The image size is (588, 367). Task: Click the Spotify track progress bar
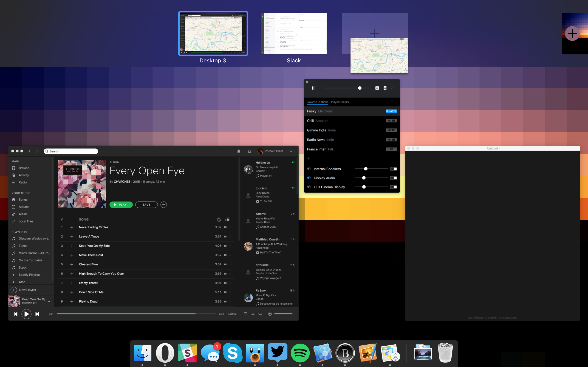point(136,314)
